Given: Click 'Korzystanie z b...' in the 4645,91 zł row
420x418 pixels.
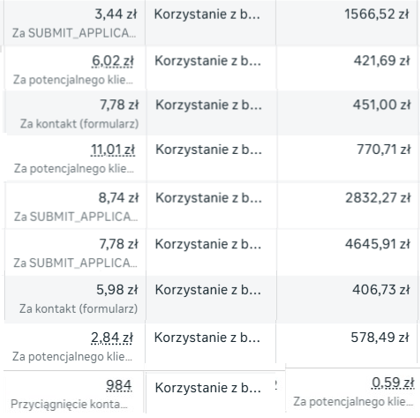Looking at the screenshot, I should pos(208,244).
